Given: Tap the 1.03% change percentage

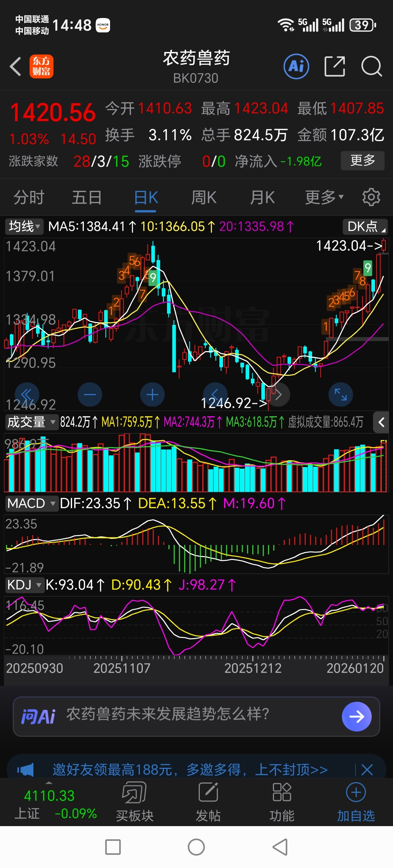Looking at the screenshot, I should click(29, 139).
